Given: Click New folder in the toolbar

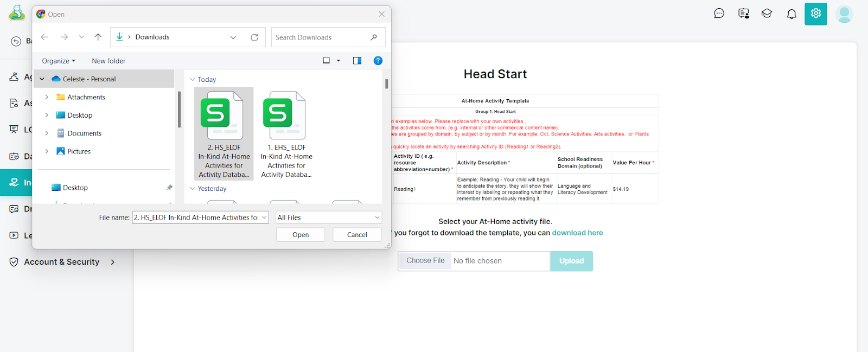Looking at the screenshot, I should click(x=108, y=61).
